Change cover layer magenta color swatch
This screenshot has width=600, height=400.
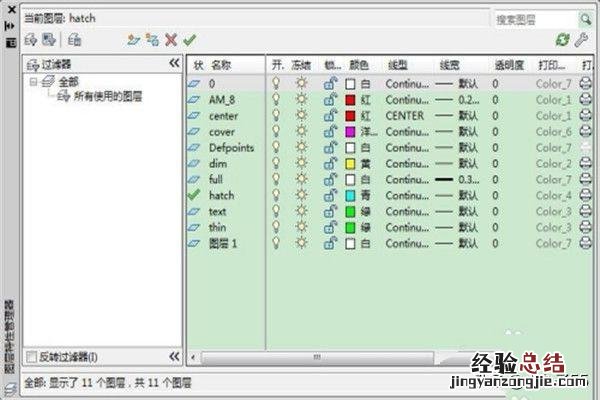click(350, 132)
